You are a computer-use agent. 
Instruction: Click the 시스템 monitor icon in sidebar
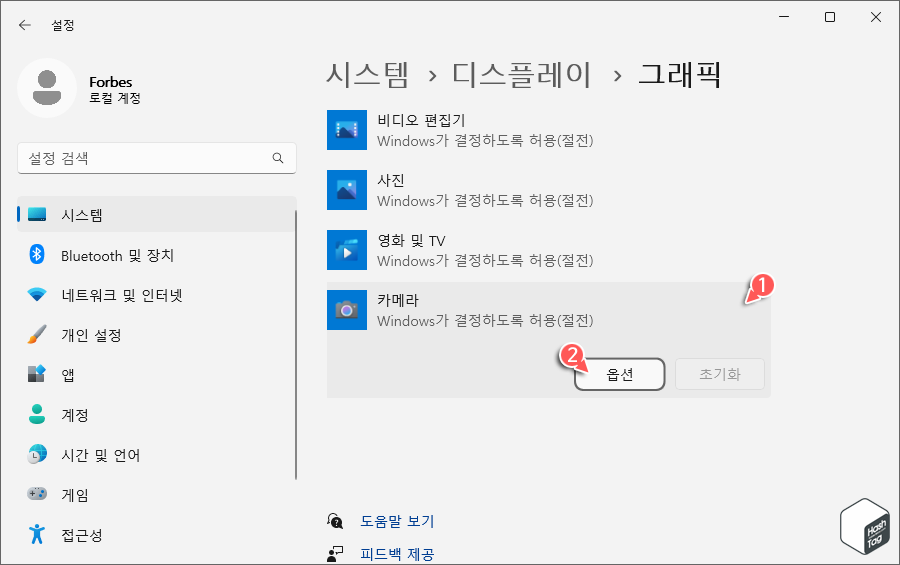37,215
